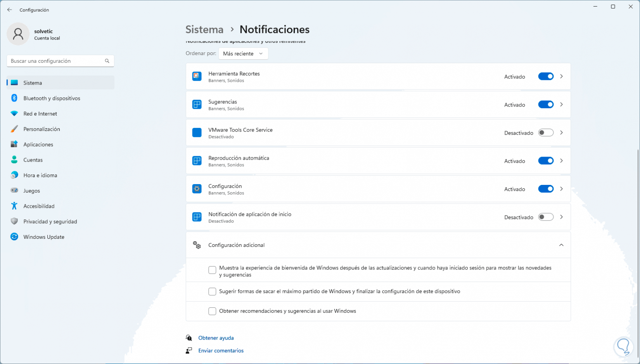Click the Windows Update sidebar icon

coord(14,237)
